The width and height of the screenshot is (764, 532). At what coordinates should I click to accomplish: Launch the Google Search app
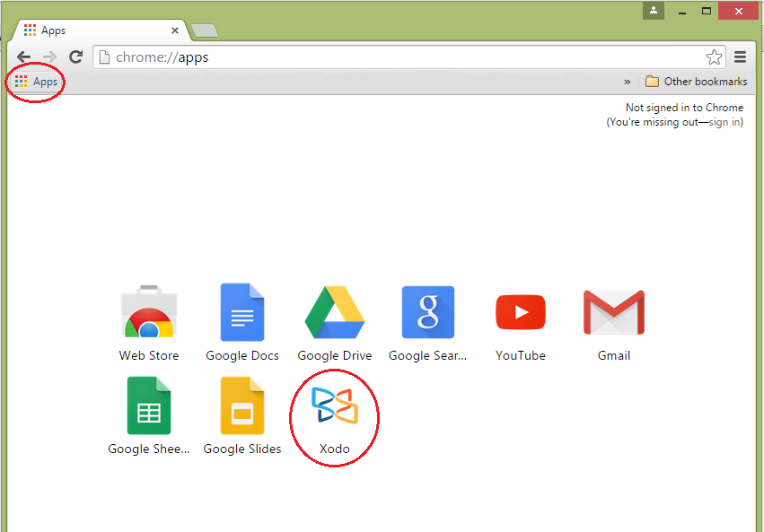[428, 323]
